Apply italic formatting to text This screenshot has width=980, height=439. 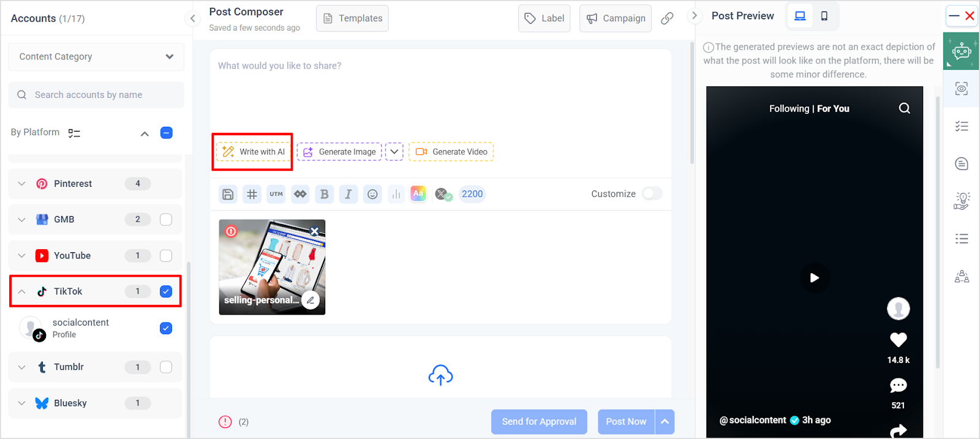(348, 194)
